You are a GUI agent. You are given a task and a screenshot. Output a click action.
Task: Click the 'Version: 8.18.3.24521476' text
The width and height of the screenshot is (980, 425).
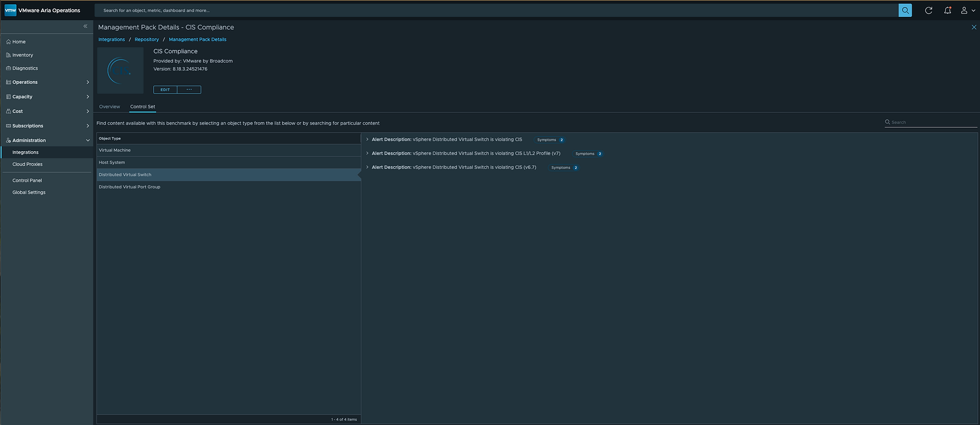(180, 69)
